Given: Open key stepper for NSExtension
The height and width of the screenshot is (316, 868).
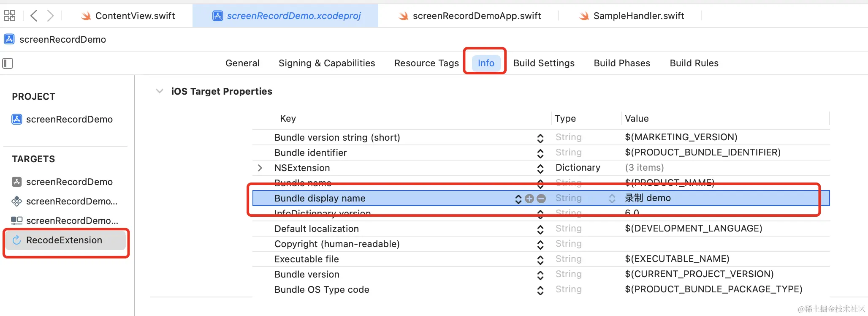Looking at the screenshot, I should point(540,169).
